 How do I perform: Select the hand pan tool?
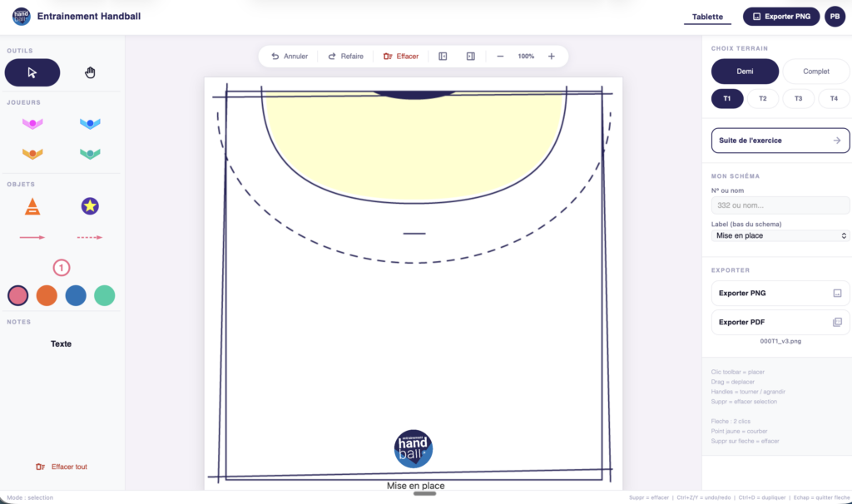coord(90,72)
